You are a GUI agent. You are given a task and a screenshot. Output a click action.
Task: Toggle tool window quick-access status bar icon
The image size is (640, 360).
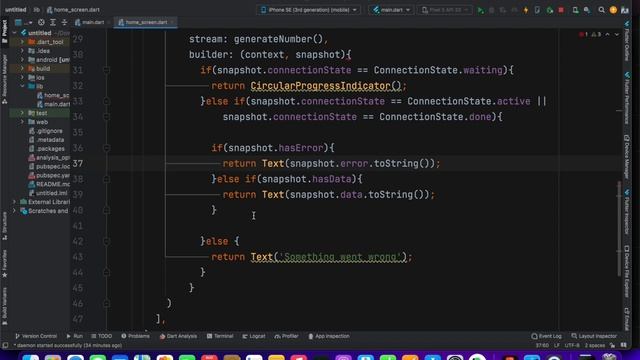click(5, 345)
